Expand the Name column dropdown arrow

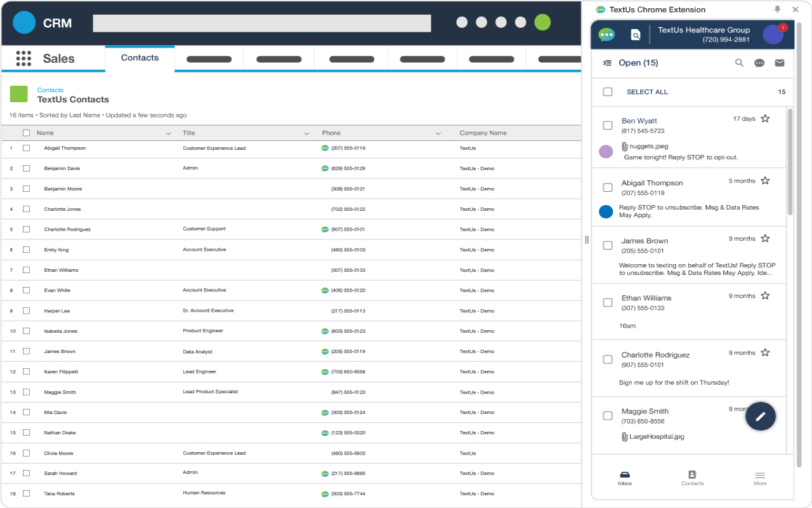click(168, 133)
